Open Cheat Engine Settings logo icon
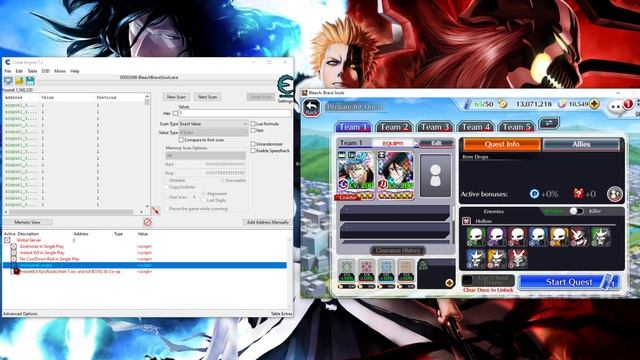 pos(285,87)
